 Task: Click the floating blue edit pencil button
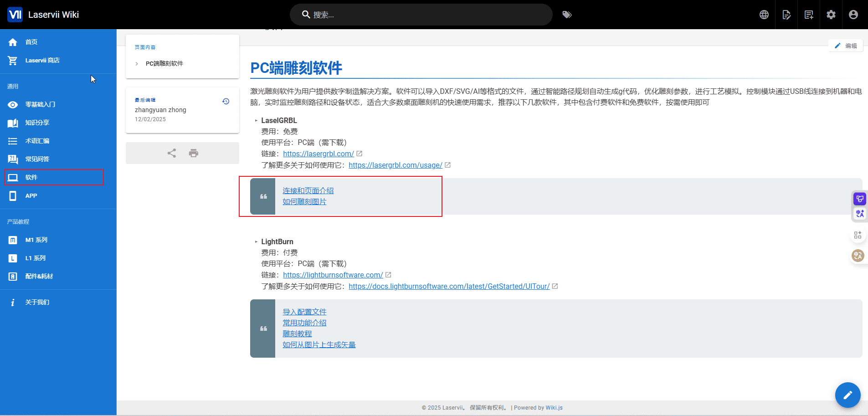(847, 395)
